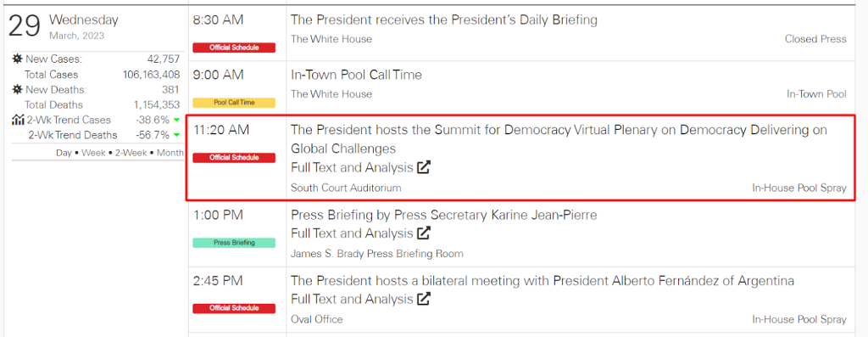The width and height of the screenshot is (868, 337).
Task: Open external link icon for Argentina bilateral meeting
Action: tap(424, 300)
